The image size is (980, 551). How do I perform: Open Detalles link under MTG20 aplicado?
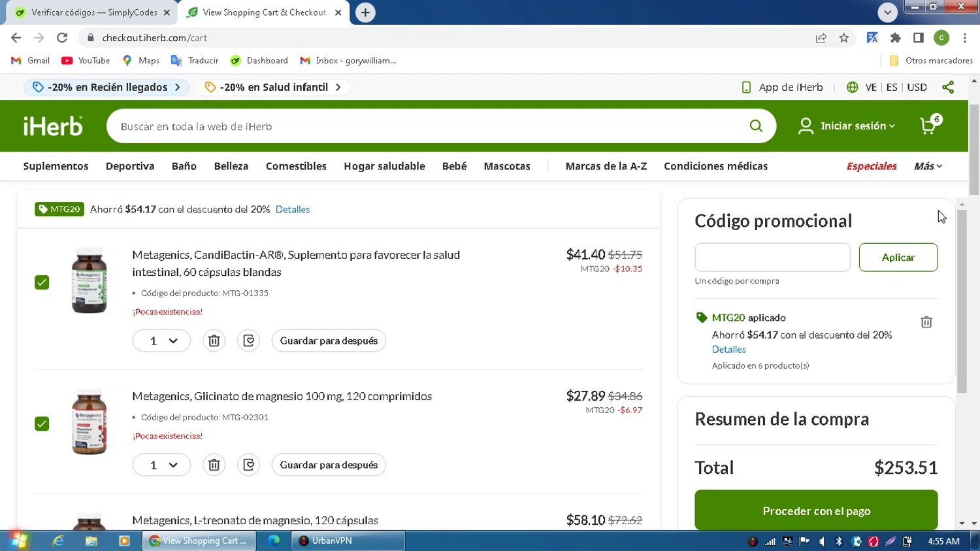coord(728,349)
